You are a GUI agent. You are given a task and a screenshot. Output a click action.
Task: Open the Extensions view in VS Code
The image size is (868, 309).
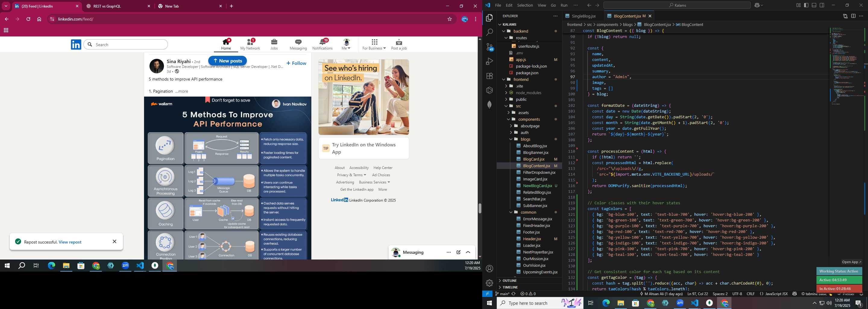coord(489,76)
